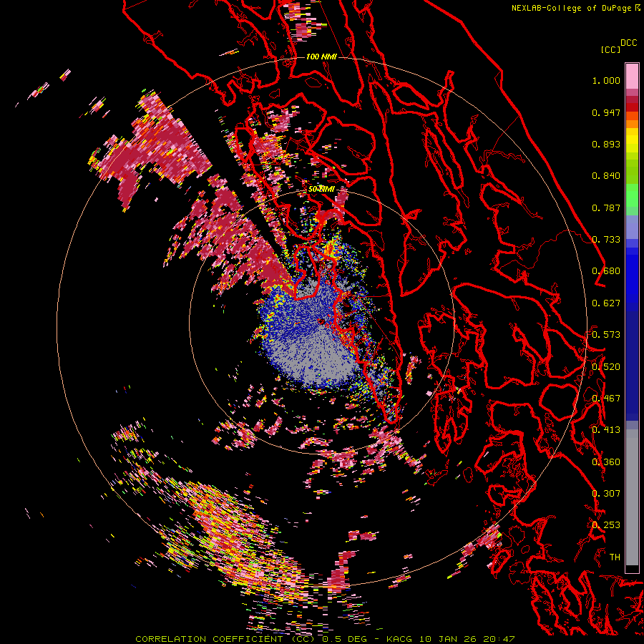Click the 0.360 value on the color scale
Image resolution: width=644 pixels, height=644 pixels.
(606, 462)
